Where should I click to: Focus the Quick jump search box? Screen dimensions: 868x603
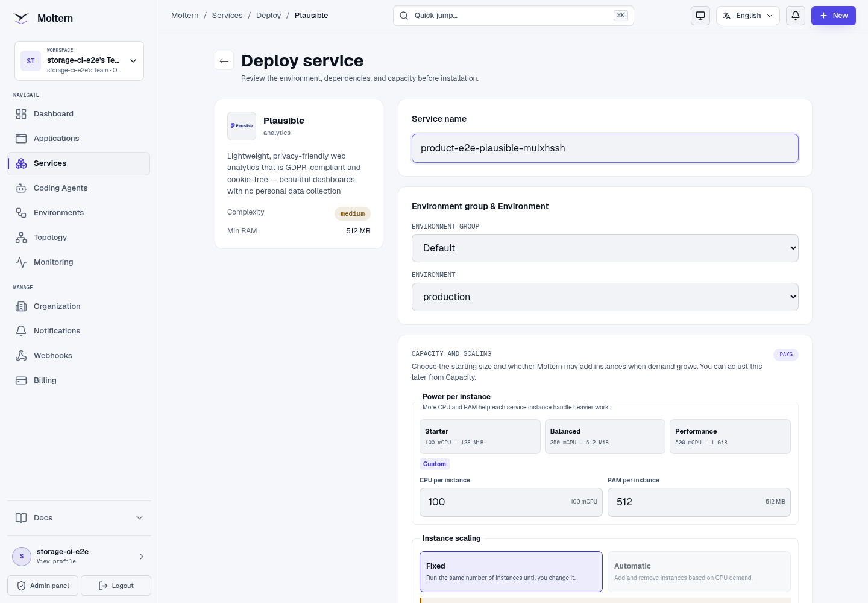point(514,16)
